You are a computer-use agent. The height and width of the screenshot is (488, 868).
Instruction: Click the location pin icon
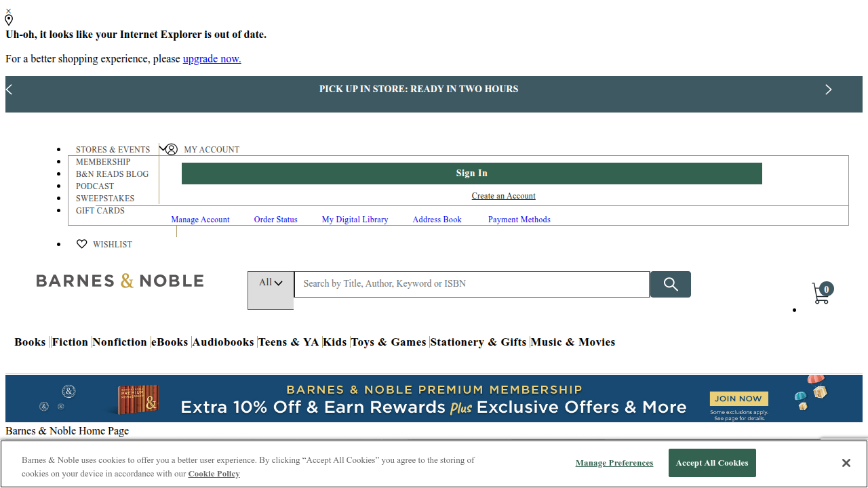pyautogui.click(x=9, y=20)
